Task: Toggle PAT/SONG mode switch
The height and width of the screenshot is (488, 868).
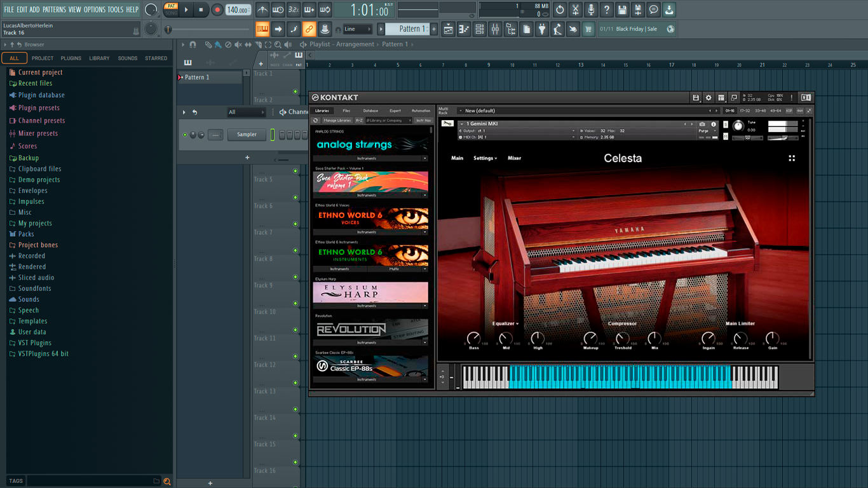Action: (x=171, y=10)
